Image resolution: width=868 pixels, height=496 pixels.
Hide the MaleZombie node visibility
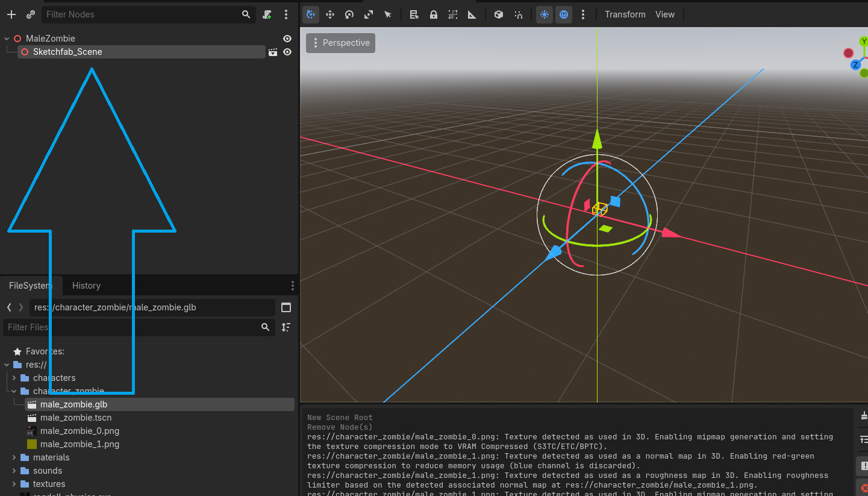[x=287, y=39]
